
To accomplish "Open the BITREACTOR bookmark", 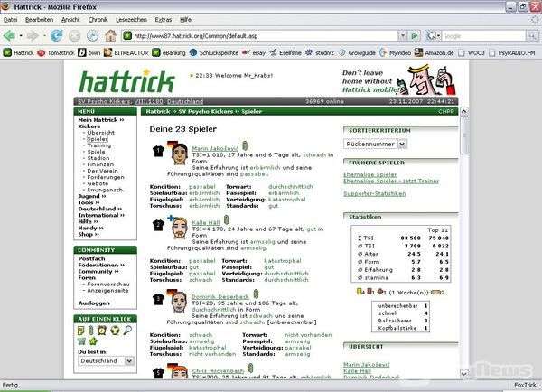I will (126, 52).
